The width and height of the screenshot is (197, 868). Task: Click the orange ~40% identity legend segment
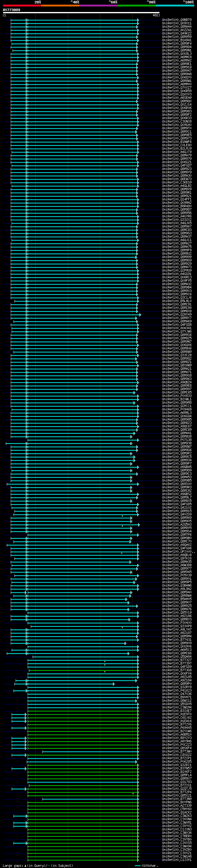[x=60, y=6]
